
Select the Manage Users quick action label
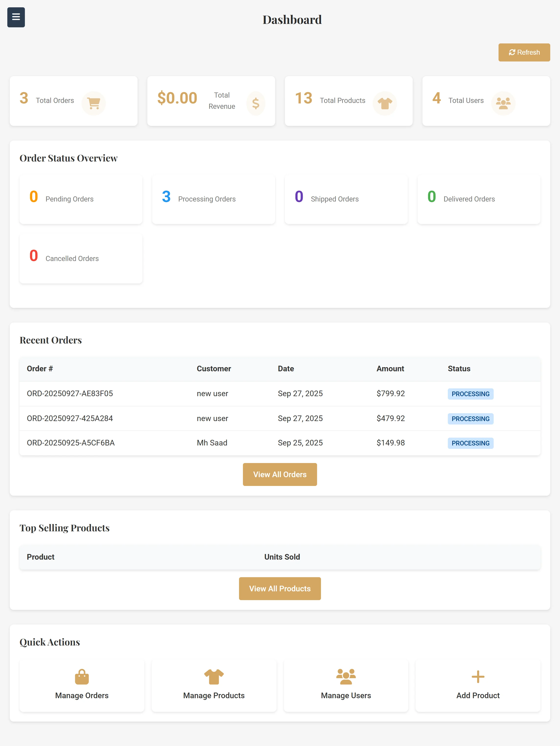click(346, 696)
